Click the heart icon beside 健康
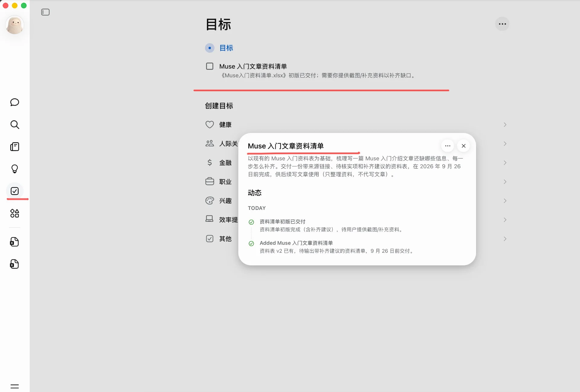Screen dimensions: 580x392 tap(210, 124)
